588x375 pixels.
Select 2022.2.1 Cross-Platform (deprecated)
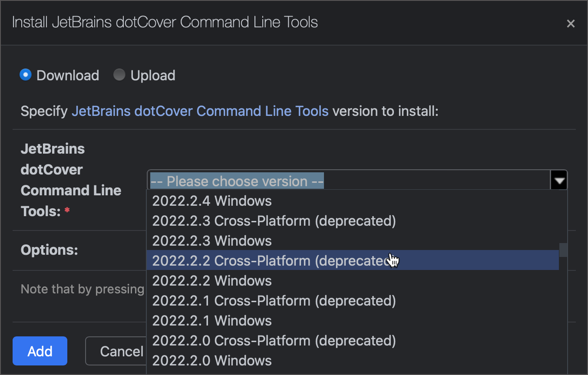(274, 300)
